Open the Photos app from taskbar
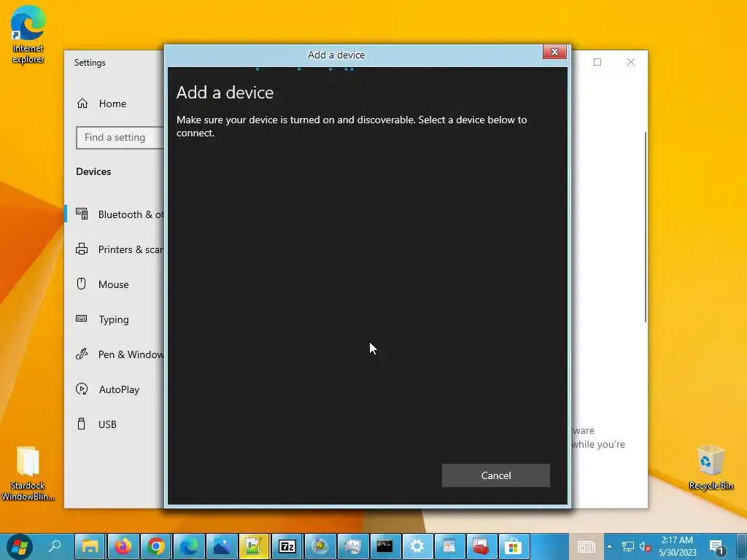Image resolution: width=747 pixels, height=560 pixels. [222, 546]
